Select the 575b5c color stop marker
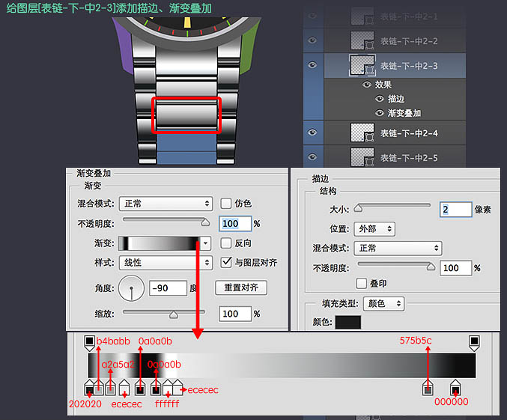Viewport: 507px width, 420px height. coord(428,388)
